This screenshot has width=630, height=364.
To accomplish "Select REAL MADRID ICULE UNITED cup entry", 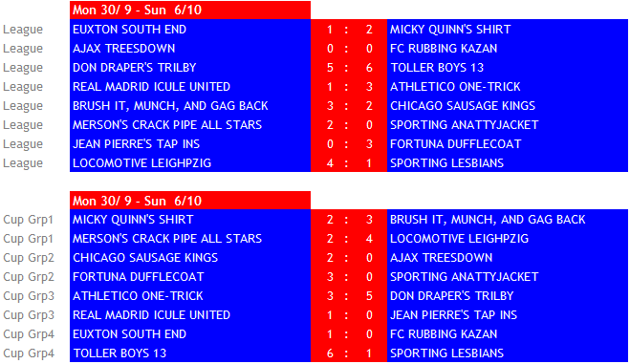I will [151, 315].
